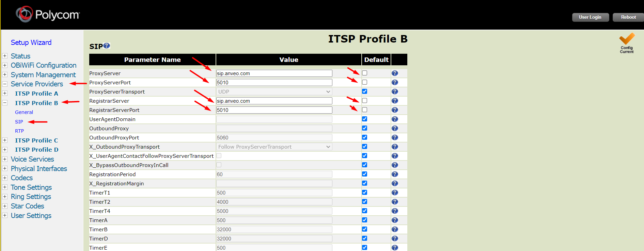The width and height of the screenshot is (644, 251).
Task: Open help for ProxyServerPort parameter
Action: pos(395,82)
